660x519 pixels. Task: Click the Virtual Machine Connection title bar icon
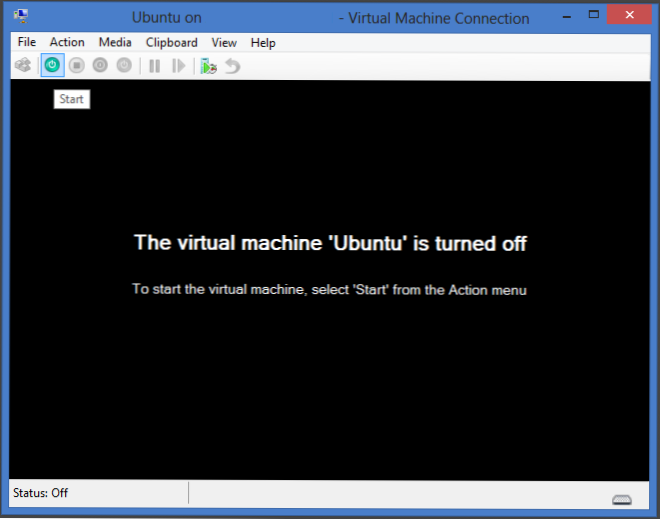21,16
